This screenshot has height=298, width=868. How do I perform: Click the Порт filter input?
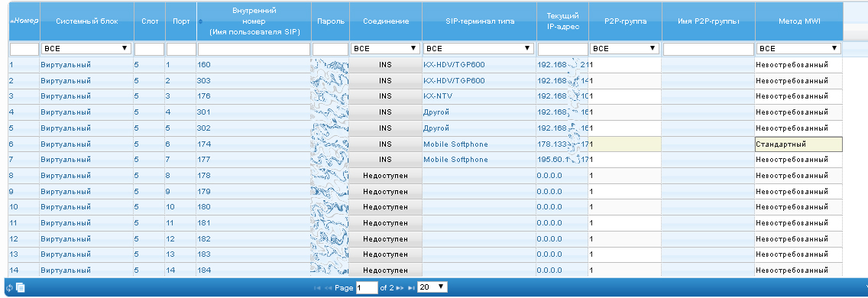coord(181,50)
